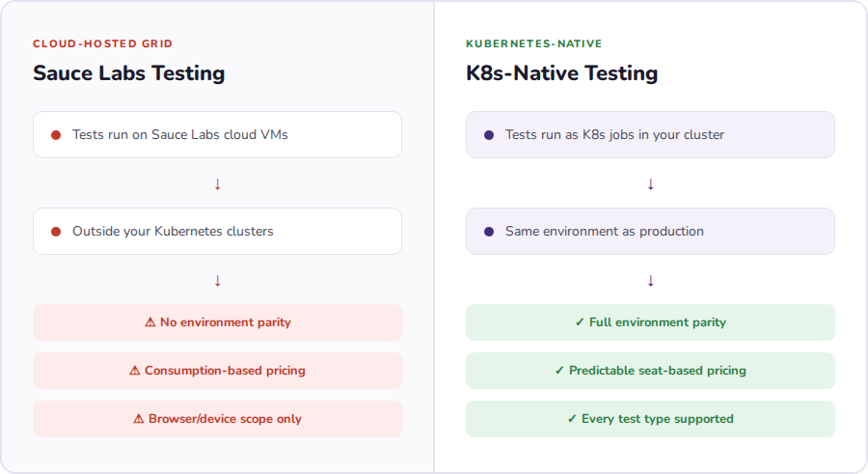Click the purple arrow below Tests run as K8s jobs
Image resolution: width=868 pixels, height=474 pixels.
pyautogui.click(x=651, y=183)
